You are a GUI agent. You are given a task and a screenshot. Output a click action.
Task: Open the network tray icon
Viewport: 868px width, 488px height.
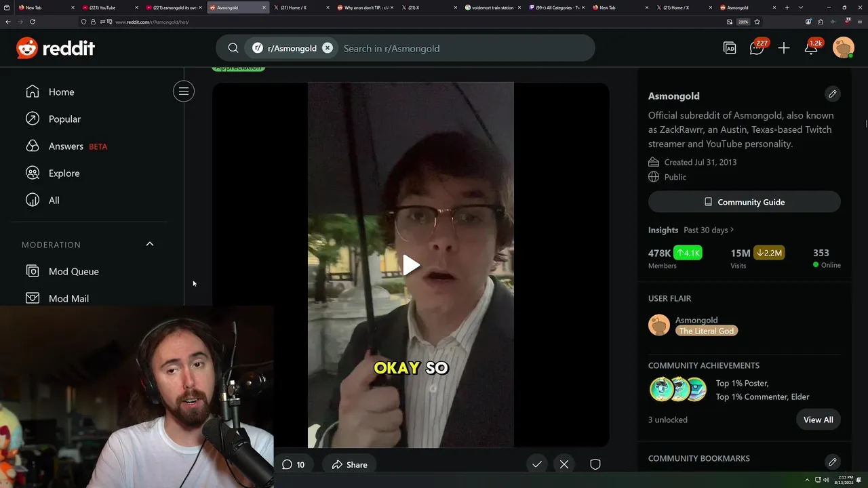pos(817,480)
